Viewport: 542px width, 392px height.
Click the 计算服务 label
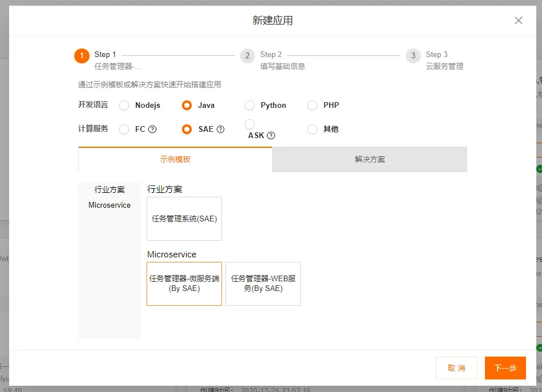point(93,128)
